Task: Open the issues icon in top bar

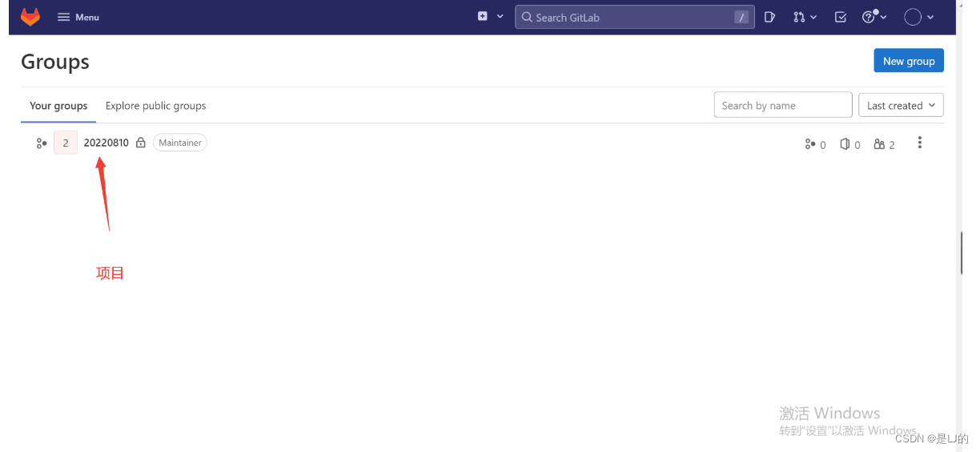Action: coord(769,17)
